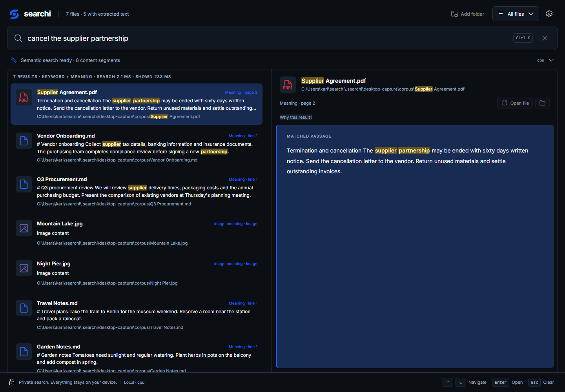Click the results summary header line
The width and height of the screenshot is (565, 392).
(x=92, y=77)
